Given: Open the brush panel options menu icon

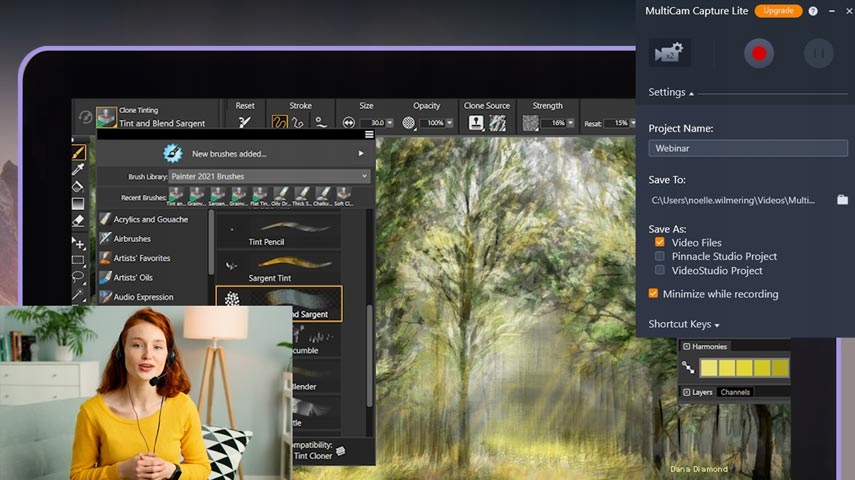Looking at the screenshot, I should 369,134.
